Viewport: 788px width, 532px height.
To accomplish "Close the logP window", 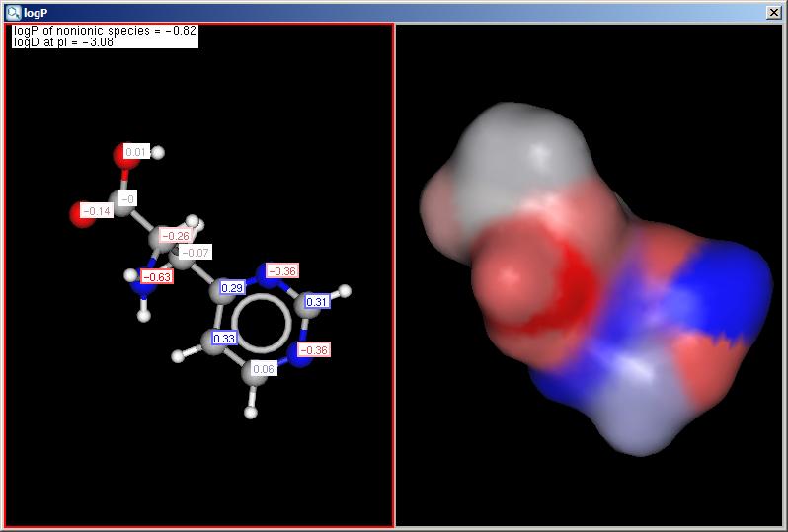I will [x=774, y=12].
